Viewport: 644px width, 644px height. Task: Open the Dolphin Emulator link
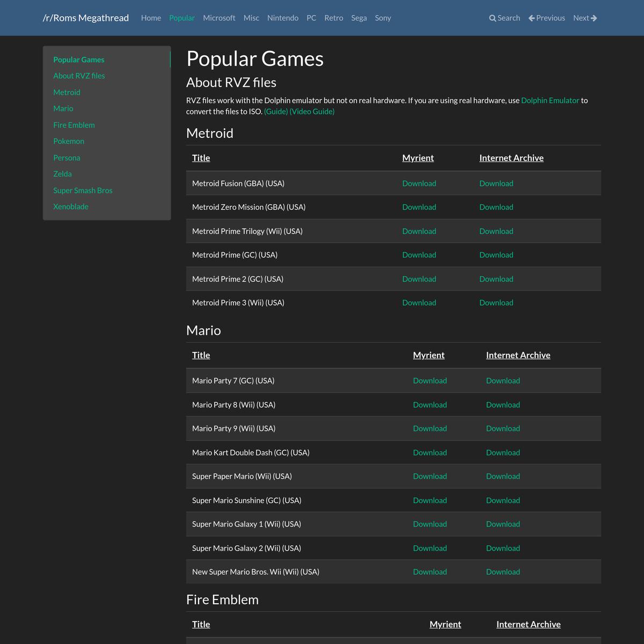[x=550, y=100]
